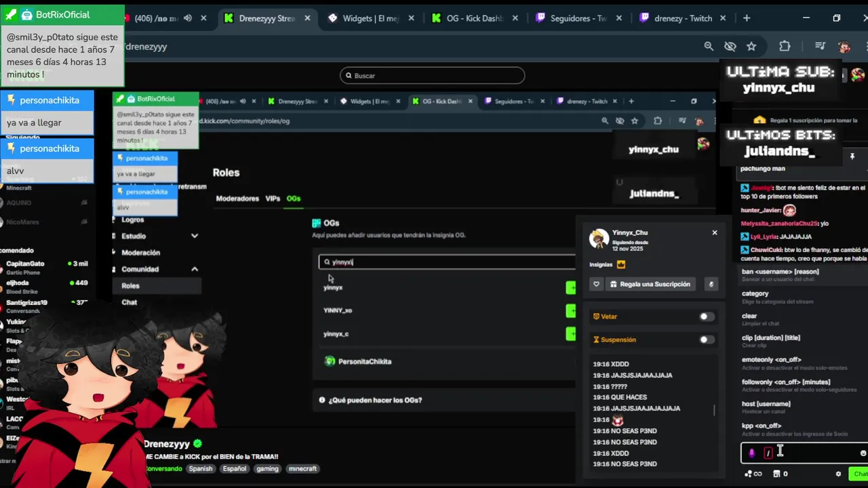Mute the (406) tab via speaker icon
868x488 pixels.
click(x=188, y=18)
